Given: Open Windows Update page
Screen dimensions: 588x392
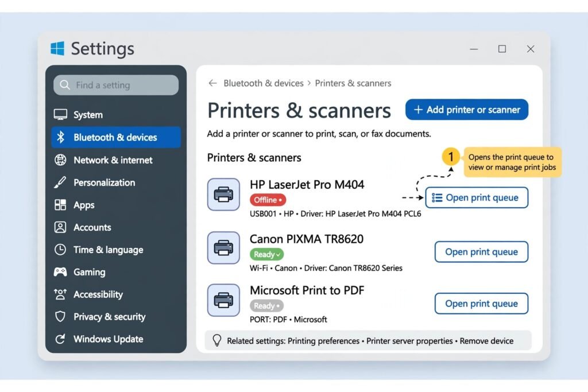Looking at the screenshot, I should point(116,339).
